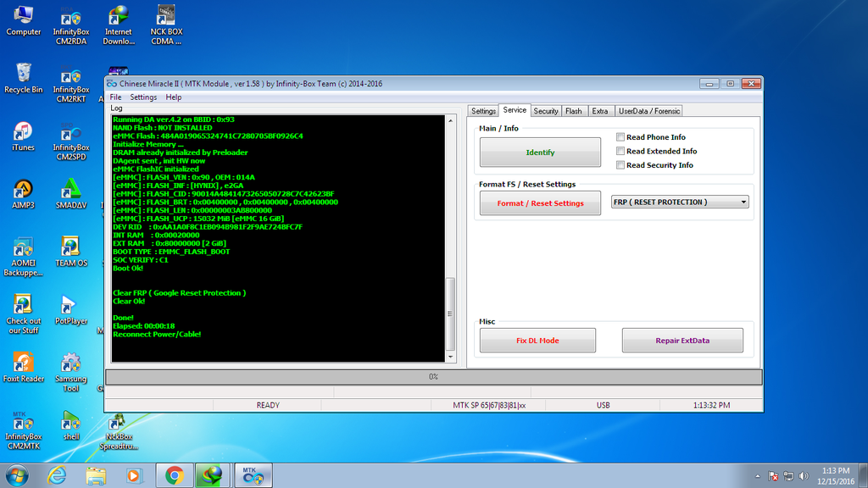The image size is (868, 488).
Task: Click Google Chrome in the taskbar
Action: tap(174, 475)
